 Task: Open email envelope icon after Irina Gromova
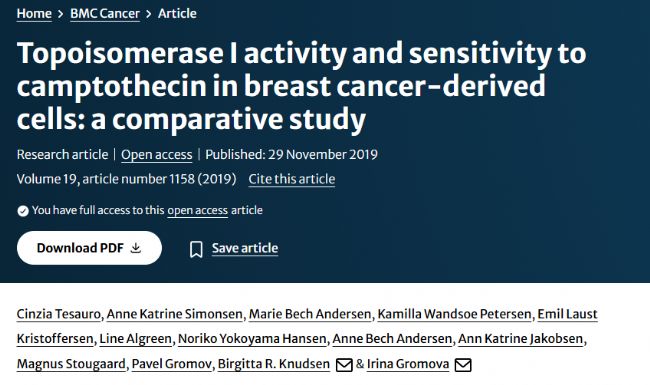point(463,365)
